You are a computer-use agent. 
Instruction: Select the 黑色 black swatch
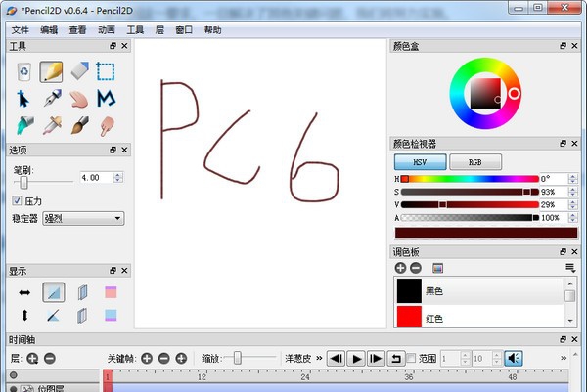(x=409, y=290)
